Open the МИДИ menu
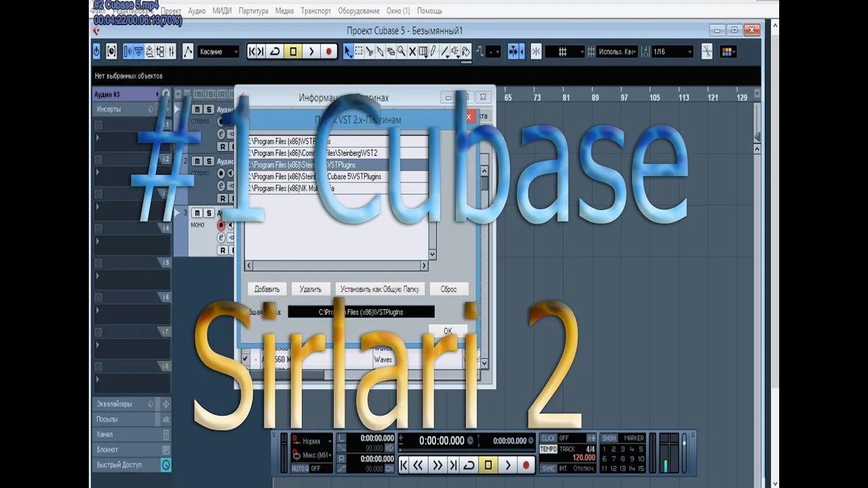Image resolution: width=868 pixels, height=488 pixels. (222, 11)
